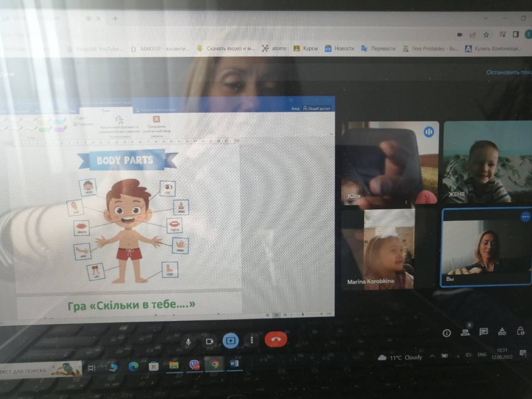Open the host controls lock icon

(x=520, y=331)
